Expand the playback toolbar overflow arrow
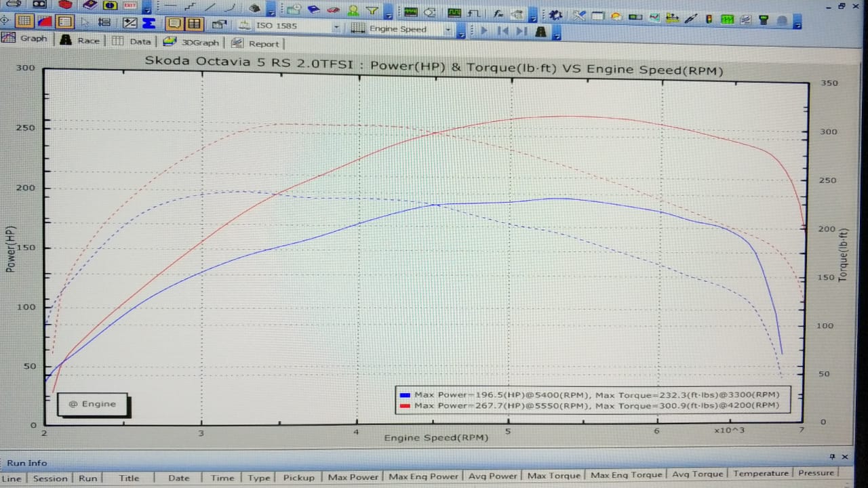The image size is (868, 488). [x=557, y=34]
